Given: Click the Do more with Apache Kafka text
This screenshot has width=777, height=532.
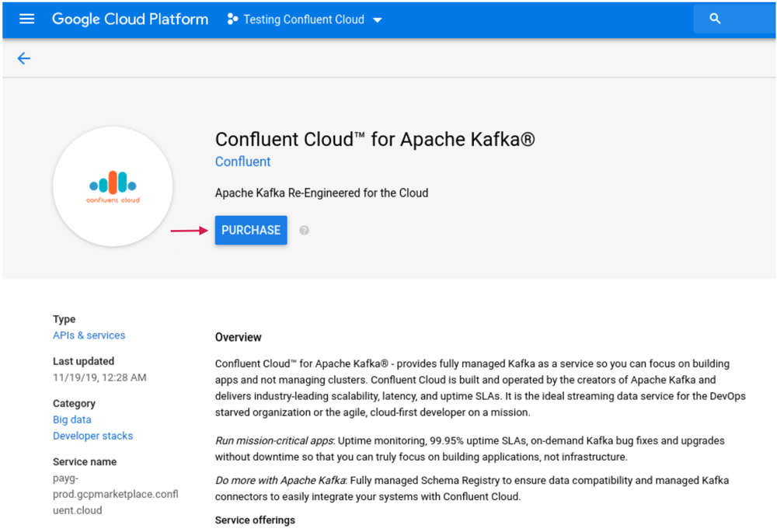Looking at the screenshot, I should coord(280,481).
